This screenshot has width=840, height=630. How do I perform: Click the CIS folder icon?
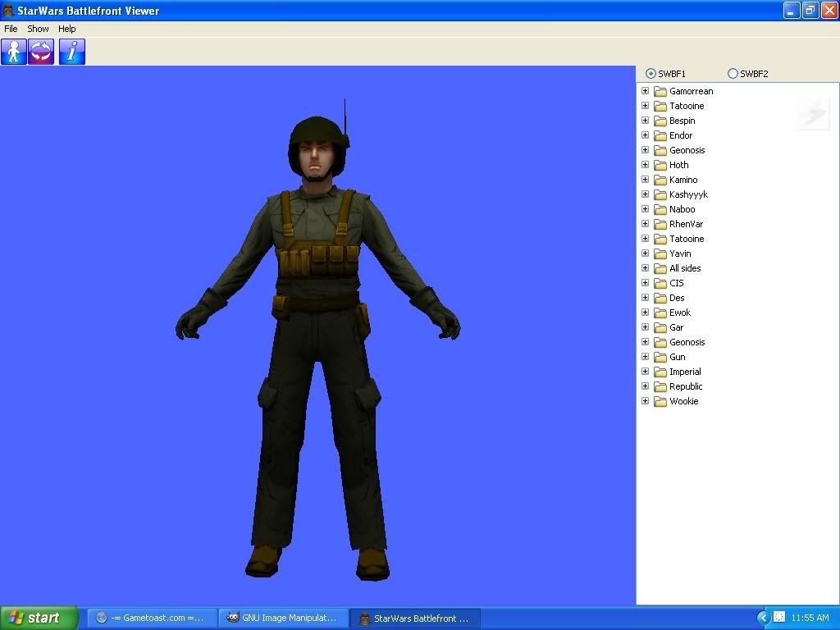660,283
